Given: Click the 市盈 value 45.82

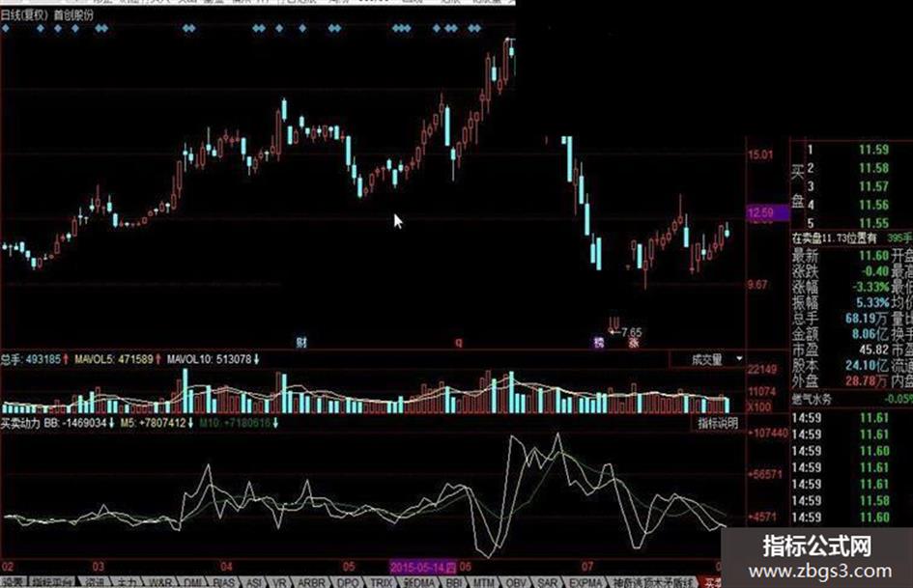Looking at the screenshot, I should coord(874,350).
